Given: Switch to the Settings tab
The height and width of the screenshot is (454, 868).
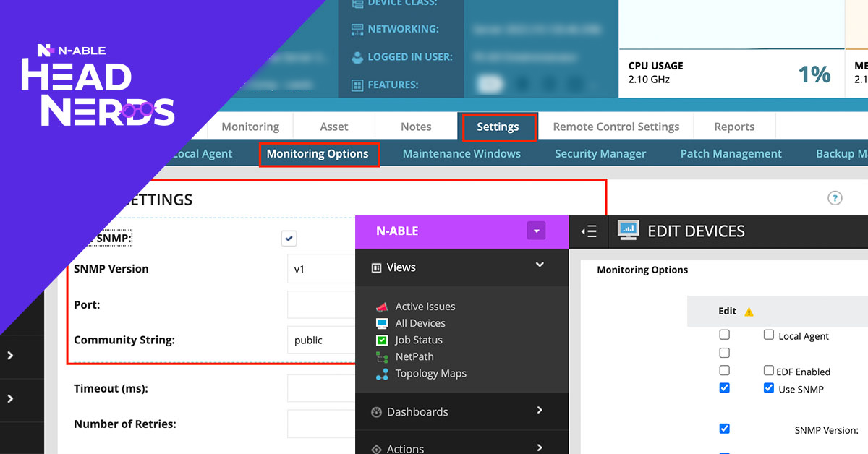Looking at the screenshot, I should coord(498,127).
